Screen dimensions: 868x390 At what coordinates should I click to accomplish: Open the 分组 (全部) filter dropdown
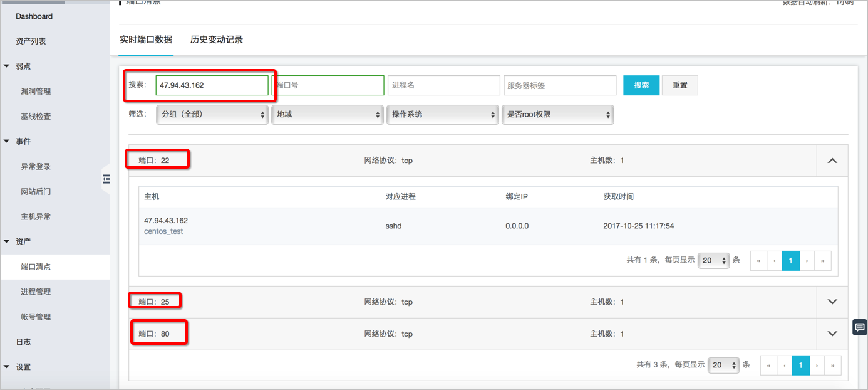point(212,115)
